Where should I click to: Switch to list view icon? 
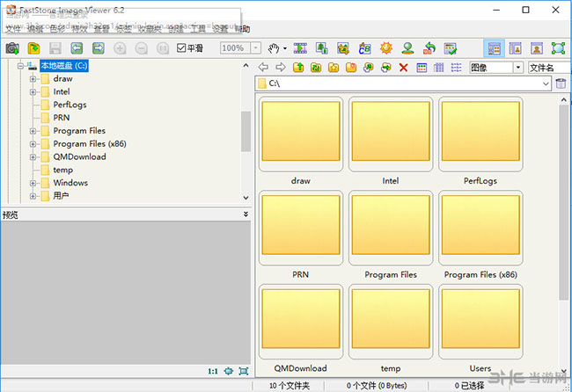(x=456, y=68)
